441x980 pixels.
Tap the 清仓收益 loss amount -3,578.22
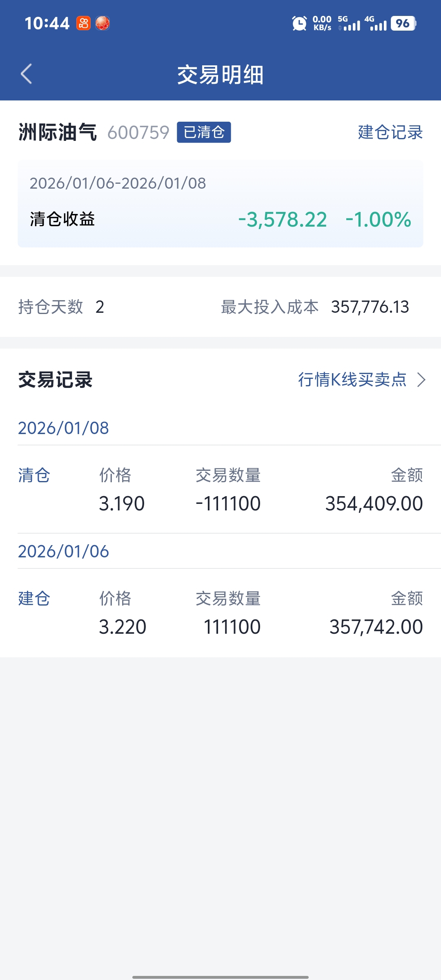[283, 220]
